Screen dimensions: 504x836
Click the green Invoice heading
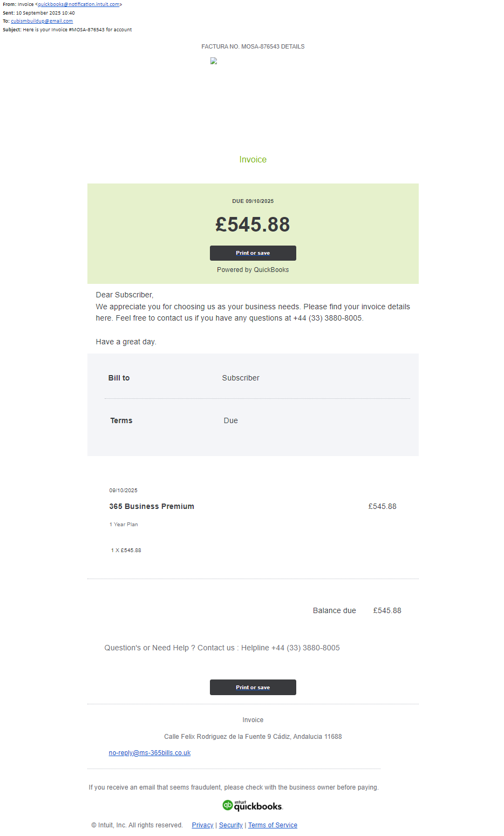pos(253,160)
